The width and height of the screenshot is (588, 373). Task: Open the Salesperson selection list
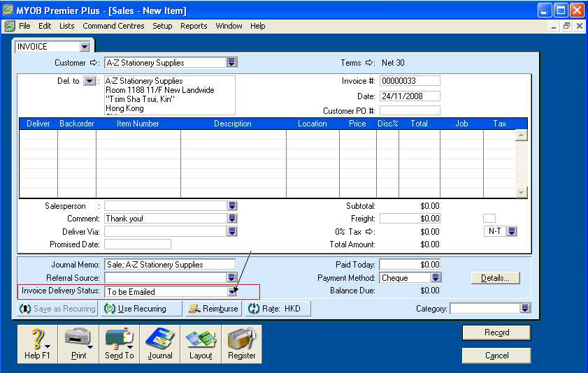coord(232,205)
